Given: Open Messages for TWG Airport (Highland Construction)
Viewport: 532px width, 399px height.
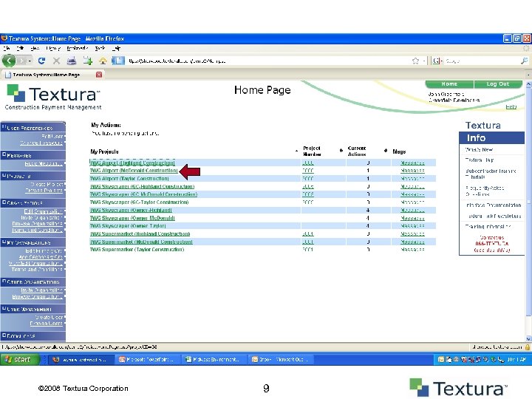Looking at the screenshot, I should [412, 163].
